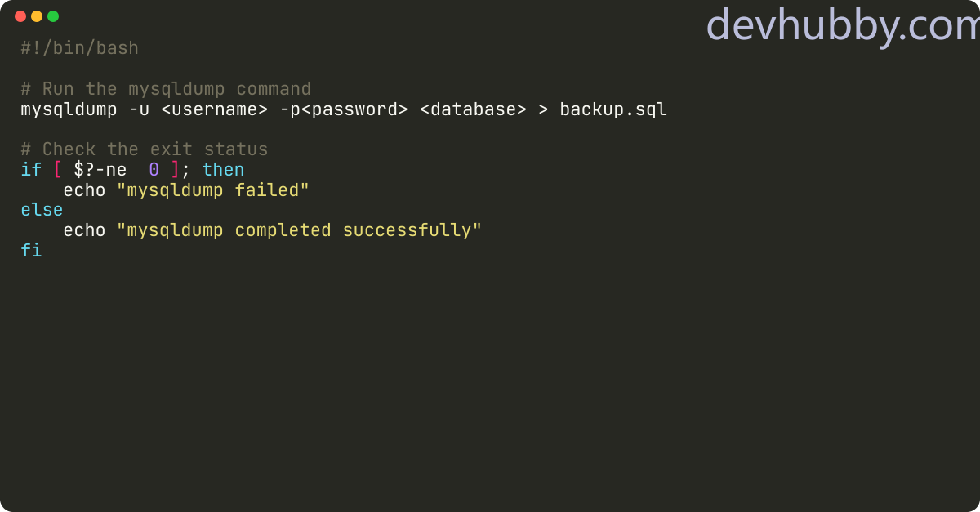Click the -p<password> argument

pos(343,109)
